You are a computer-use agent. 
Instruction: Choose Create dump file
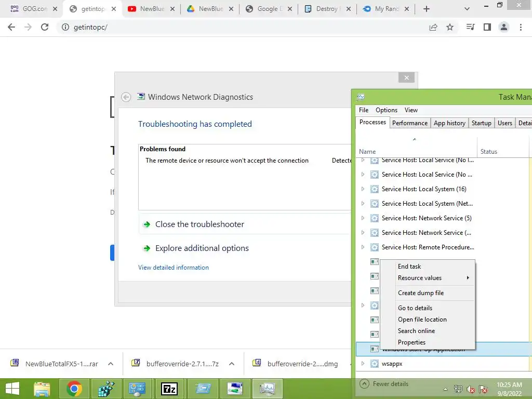pos(428,293)
